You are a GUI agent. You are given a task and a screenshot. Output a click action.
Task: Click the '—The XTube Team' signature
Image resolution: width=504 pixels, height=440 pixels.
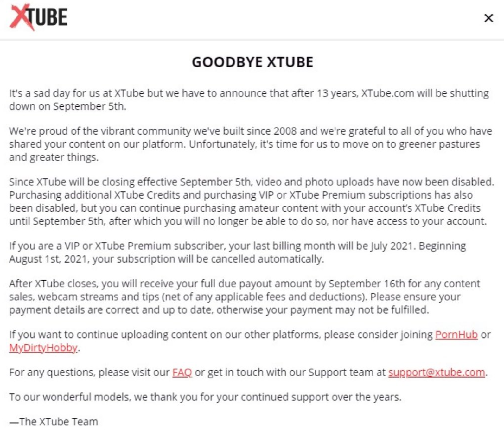click(x=54, y=422)
